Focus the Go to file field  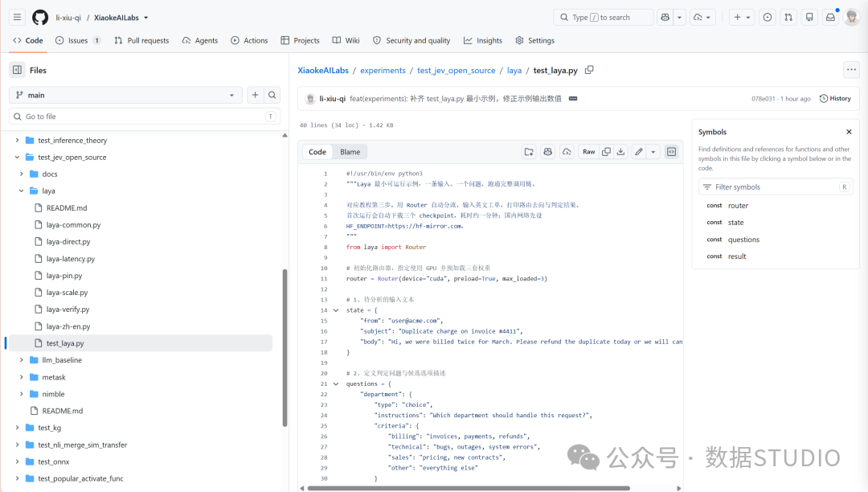tap(145, 117)
